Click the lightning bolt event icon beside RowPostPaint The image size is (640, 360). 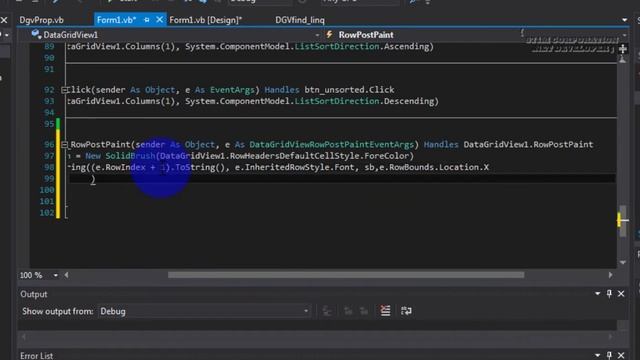329,35
